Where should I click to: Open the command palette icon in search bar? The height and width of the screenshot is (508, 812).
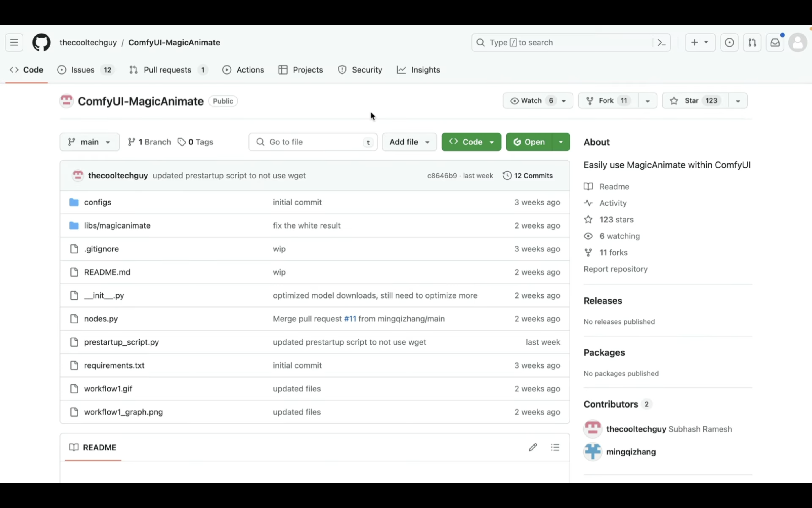tap(661, 42)
